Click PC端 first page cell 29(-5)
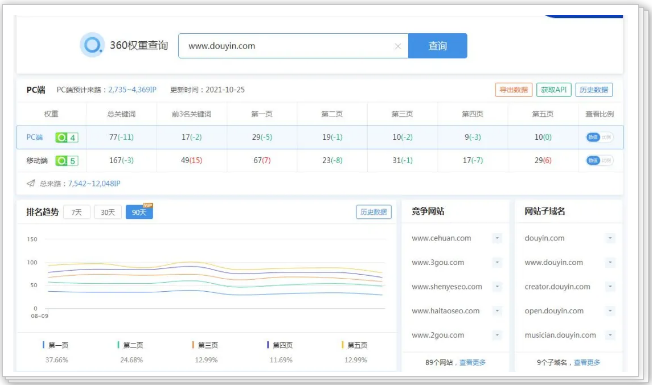The image size is (652, 385). (262, 137)
